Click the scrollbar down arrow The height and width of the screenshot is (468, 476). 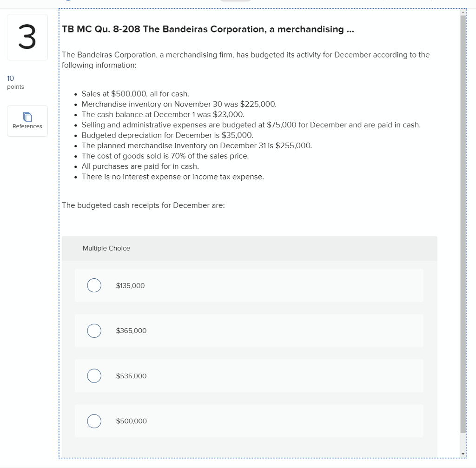tap(463, 454)
